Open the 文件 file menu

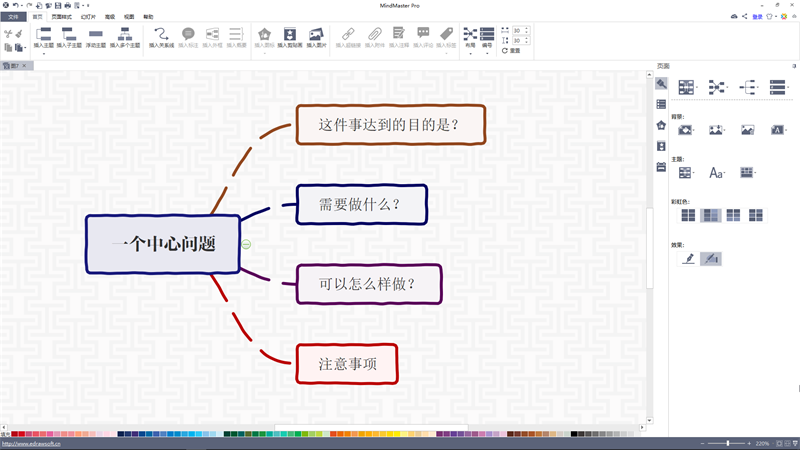click(13, 17)
